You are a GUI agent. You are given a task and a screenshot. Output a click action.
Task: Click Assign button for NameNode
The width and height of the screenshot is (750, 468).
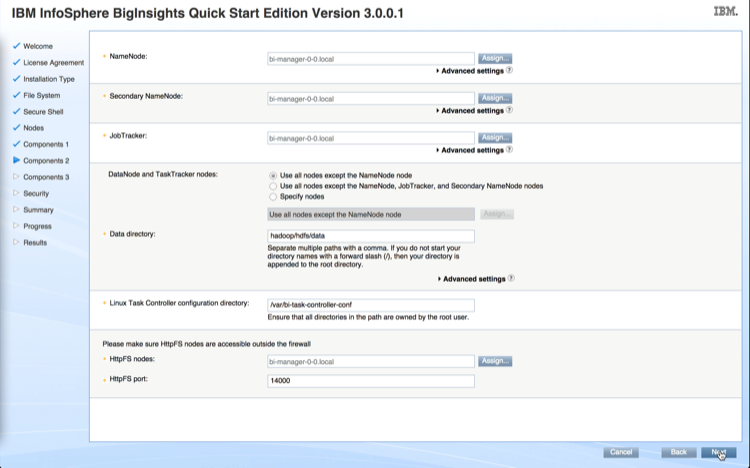coord(495,58)
